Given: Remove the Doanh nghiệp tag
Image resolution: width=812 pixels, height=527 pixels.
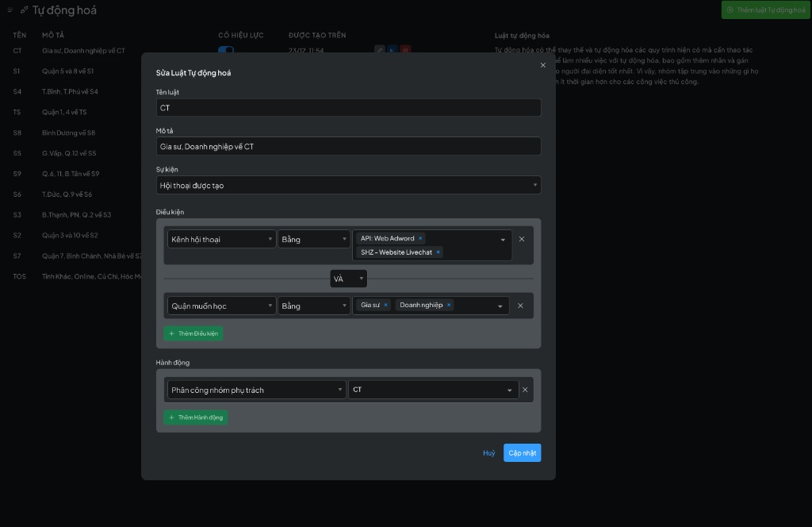Looking at the screenshot, I should coord(449,305).
